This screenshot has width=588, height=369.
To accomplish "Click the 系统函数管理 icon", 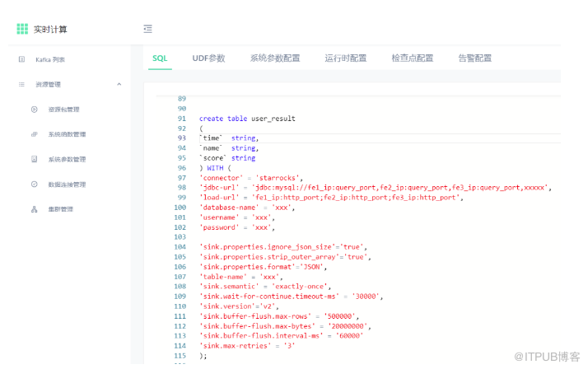I will click(34, 134).
